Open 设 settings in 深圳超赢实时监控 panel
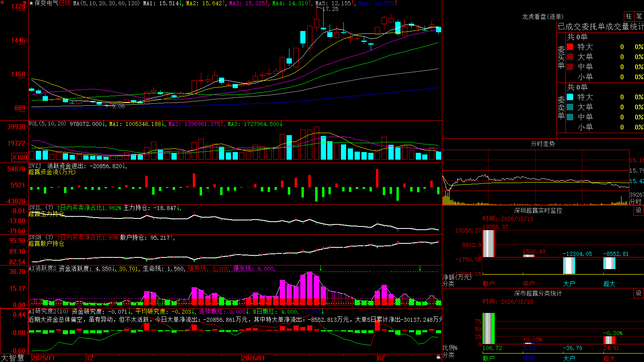This screenshot has height=362, width=644. click(x=639, y=210)
